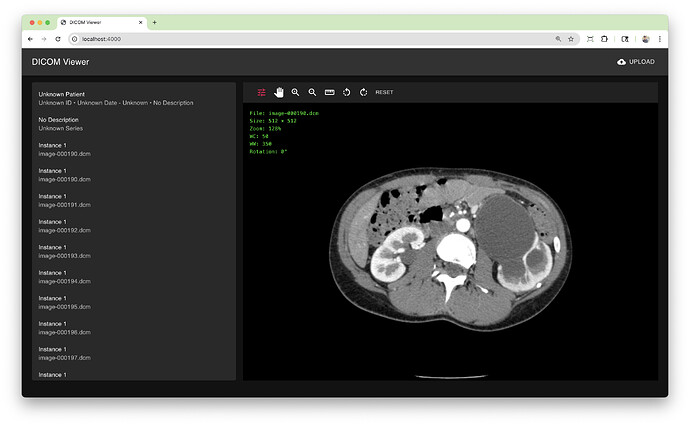The width and height of the screenshot is (690, 426).
Task: Open image-000191.dcm instance
Action: click(134, 200)
